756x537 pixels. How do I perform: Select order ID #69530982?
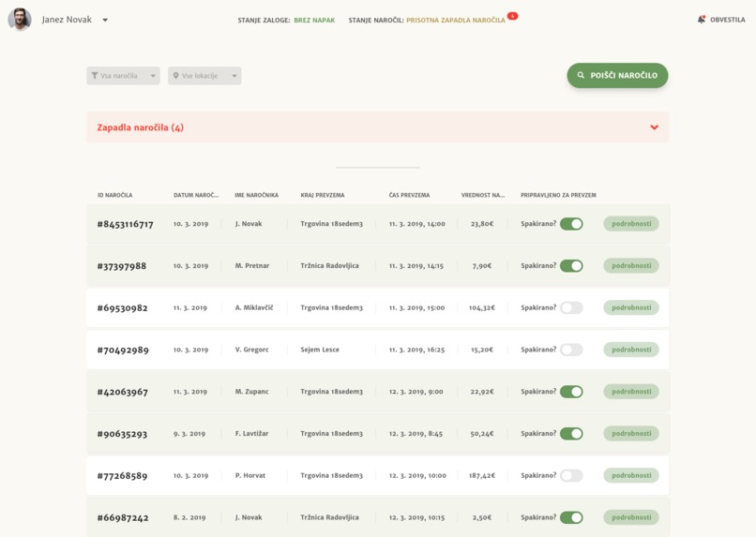123,308
